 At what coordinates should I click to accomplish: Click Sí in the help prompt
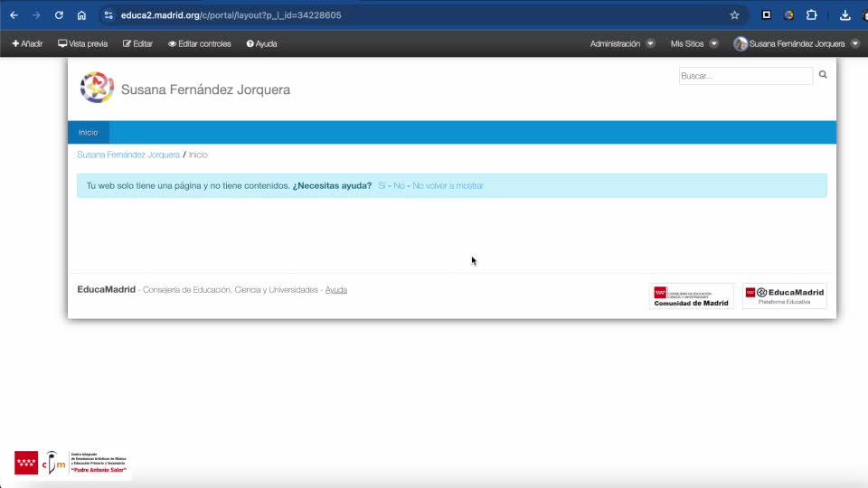point(382,186)
